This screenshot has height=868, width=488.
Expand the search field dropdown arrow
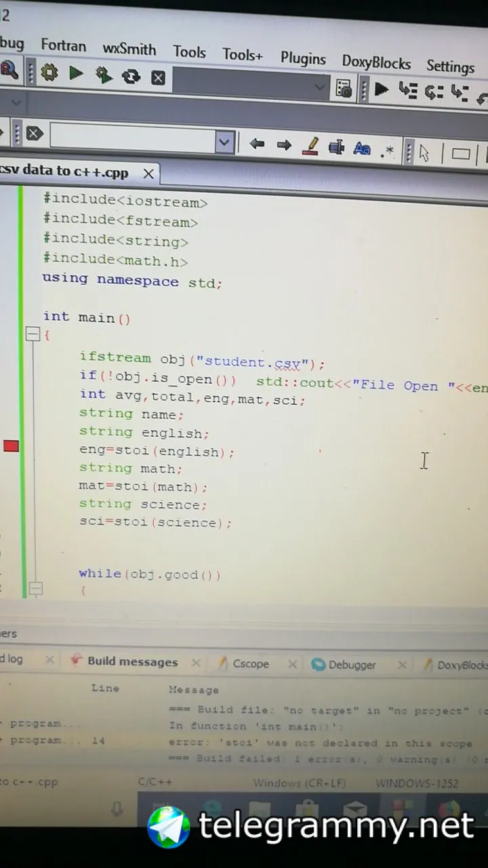(x=225, y=142)
